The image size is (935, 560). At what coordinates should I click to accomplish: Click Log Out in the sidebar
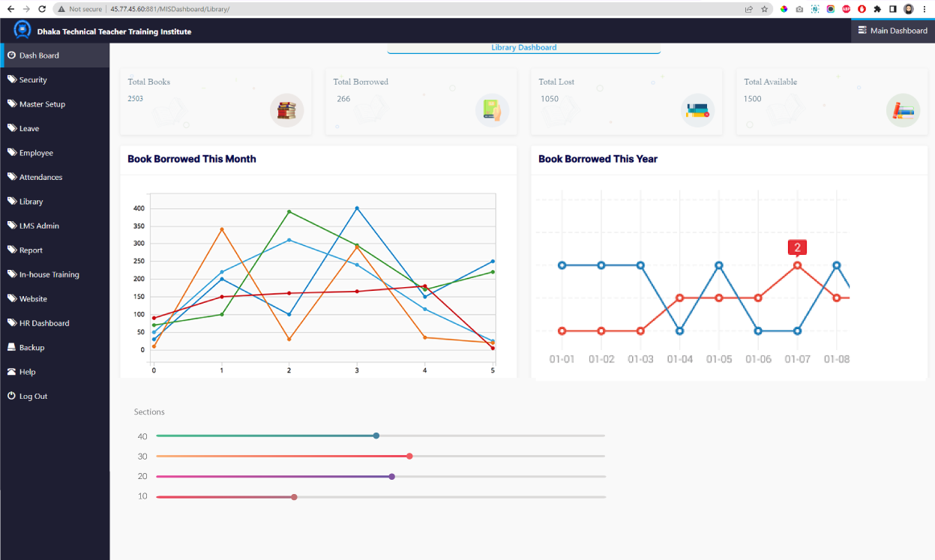(x=33, y=396)
